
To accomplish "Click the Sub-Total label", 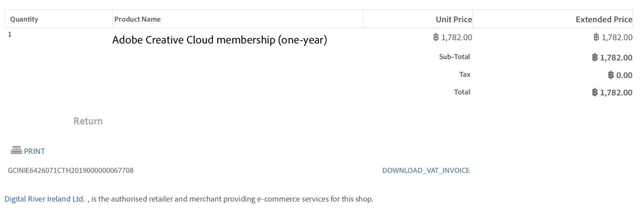I will tap(454, 57).
